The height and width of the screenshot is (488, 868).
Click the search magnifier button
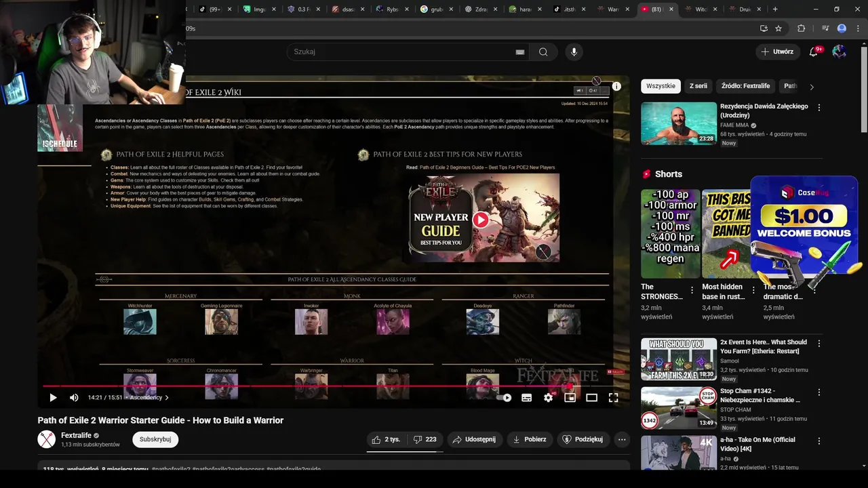pyautogui.click(x=543, y=52)
